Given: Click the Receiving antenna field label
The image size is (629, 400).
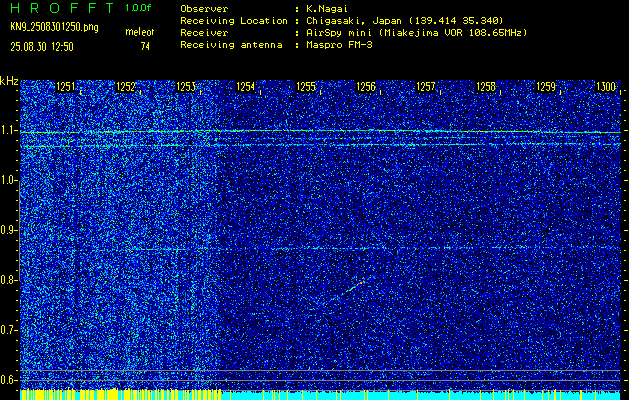Looking at the screenshot, I should pyautogui.click(x=231, y=45).
